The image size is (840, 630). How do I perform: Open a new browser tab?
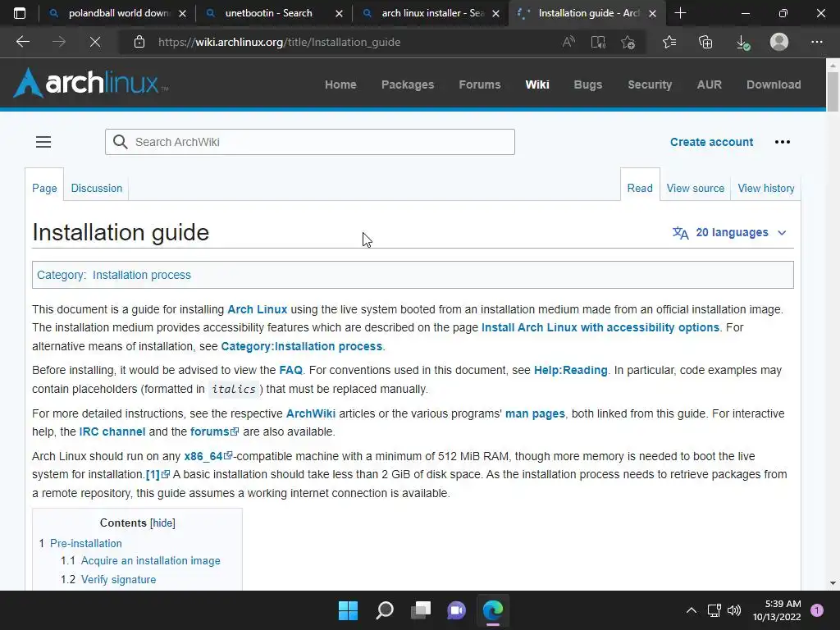click(x=680, y=13)
